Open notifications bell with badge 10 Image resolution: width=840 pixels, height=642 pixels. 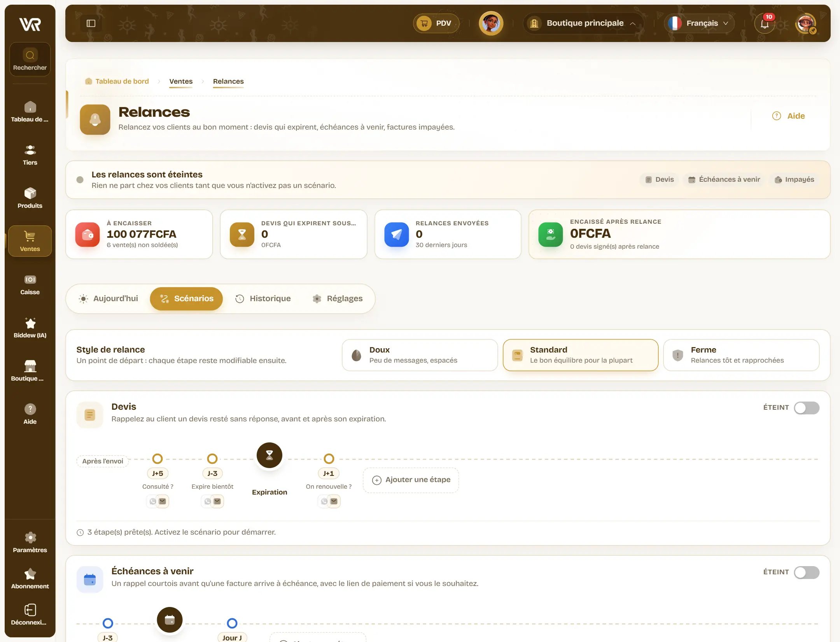[x=765, y=23]
